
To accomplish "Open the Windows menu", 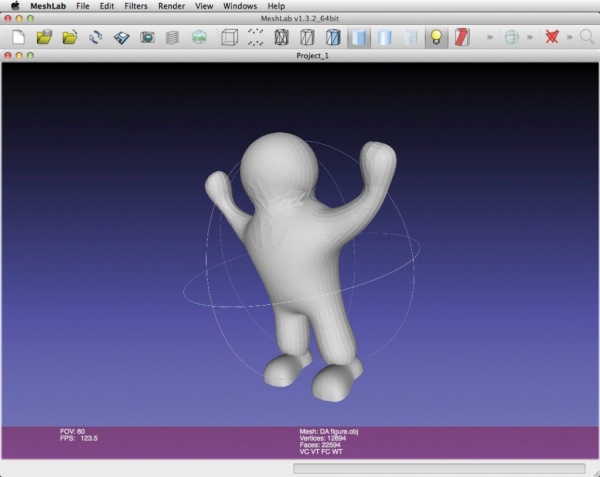I will [240, 6].
